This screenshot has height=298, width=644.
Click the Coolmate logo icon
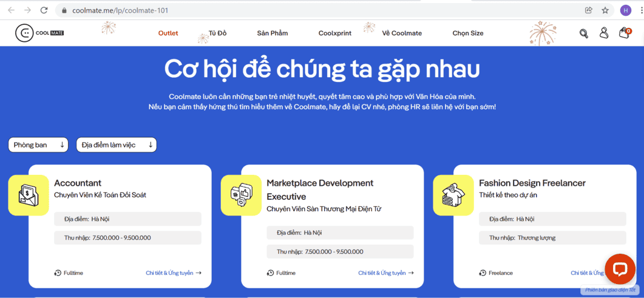click(x=25, y=33)
